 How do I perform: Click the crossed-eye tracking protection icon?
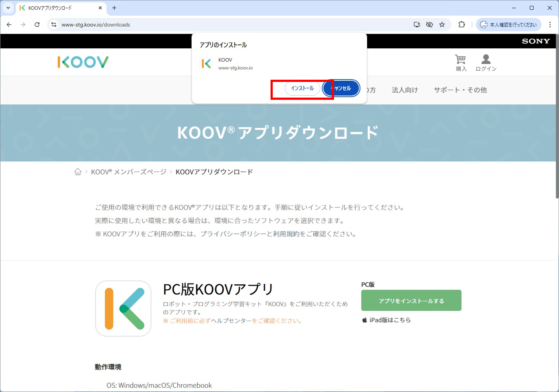click(x=429, y=25)
